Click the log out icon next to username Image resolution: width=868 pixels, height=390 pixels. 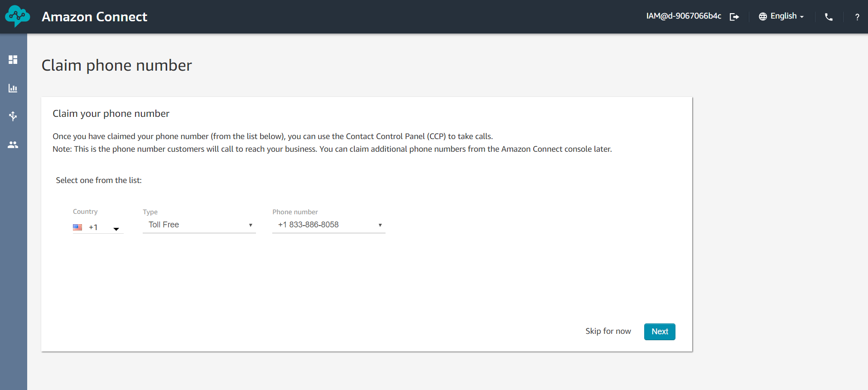coord(734,17)
